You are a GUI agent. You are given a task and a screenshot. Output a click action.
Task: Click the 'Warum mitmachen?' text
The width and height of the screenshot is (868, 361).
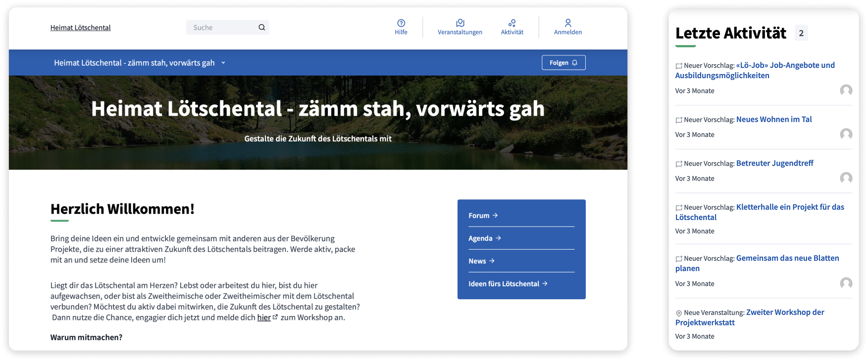(86, 337)
